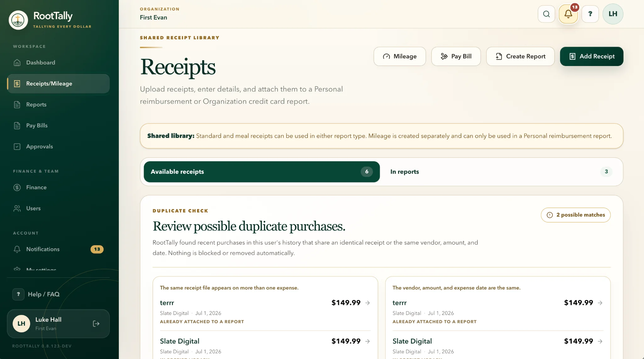Select Receipts/Mileage in the sidebar

coord(58,84)
